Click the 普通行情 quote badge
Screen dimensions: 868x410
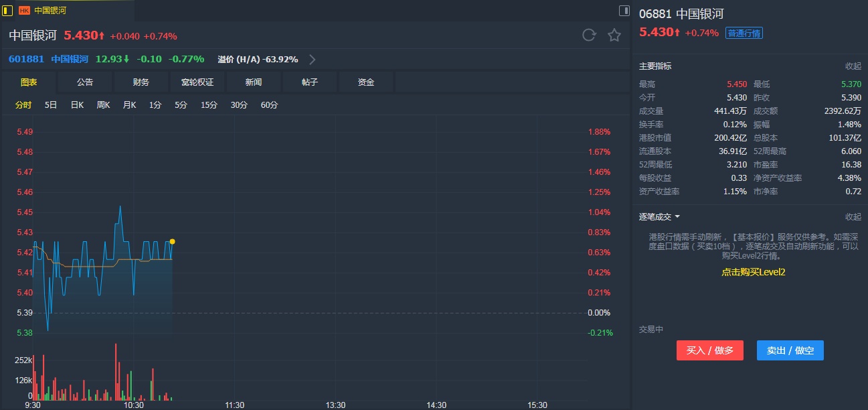pyautogui.click(x=744, y=33)
